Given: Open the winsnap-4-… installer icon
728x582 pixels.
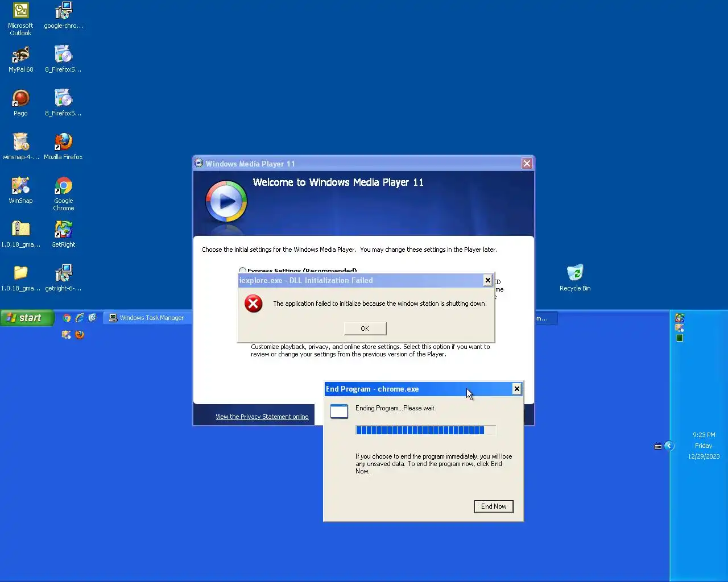Looking at the screenshot, I should [20, 147].
